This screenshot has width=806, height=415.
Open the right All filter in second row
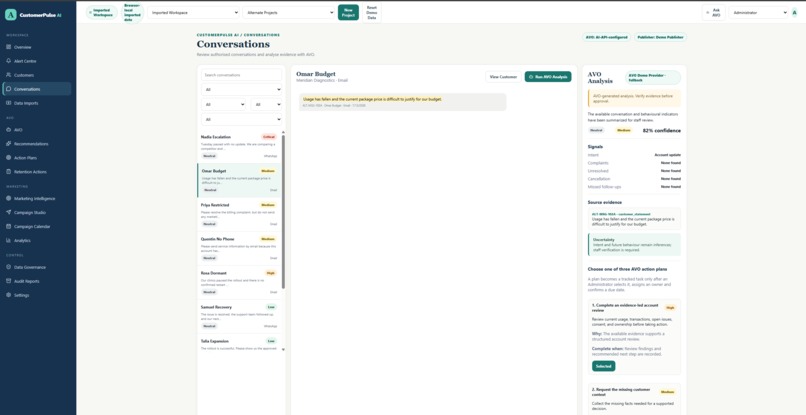266,104
